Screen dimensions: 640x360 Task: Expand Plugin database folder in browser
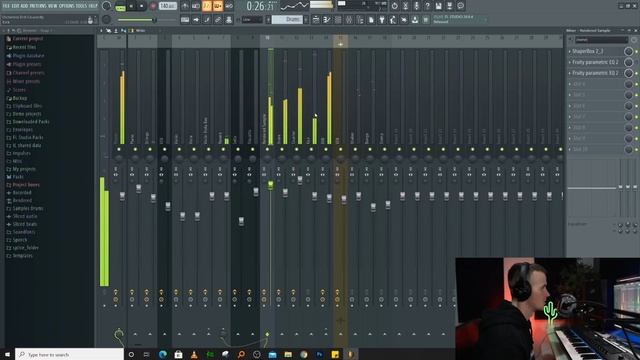25,56
